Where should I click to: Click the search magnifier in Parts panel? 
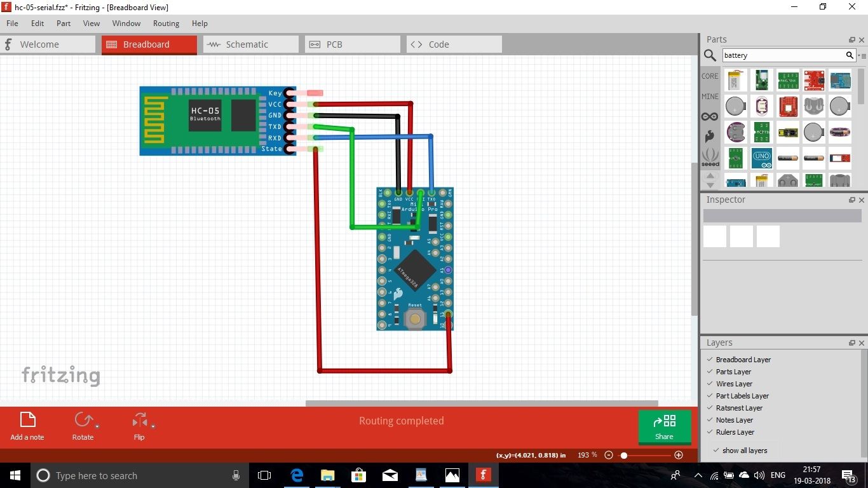click(710, 55)
